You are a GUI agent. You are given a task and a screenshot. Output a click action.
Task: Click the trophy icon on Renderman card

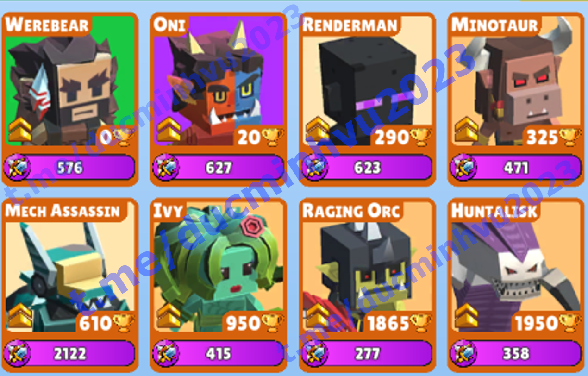422,137
